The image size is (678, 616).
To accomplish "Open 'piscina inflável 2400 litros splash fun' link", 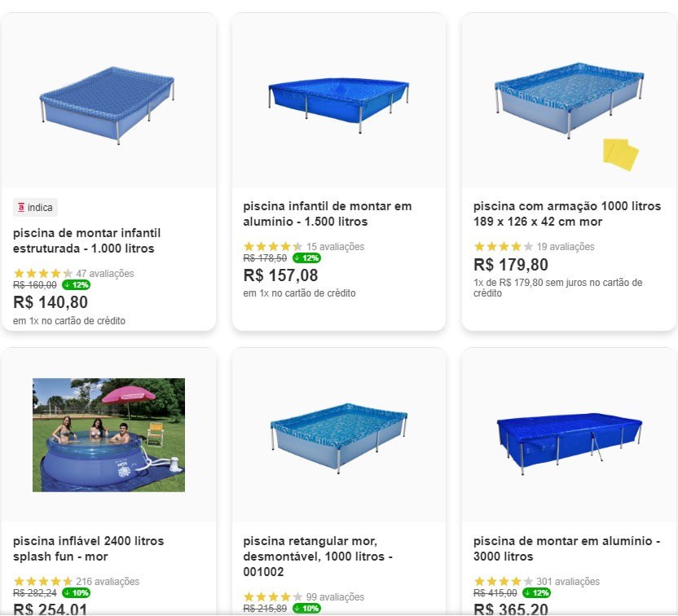I will pos(88,548).
